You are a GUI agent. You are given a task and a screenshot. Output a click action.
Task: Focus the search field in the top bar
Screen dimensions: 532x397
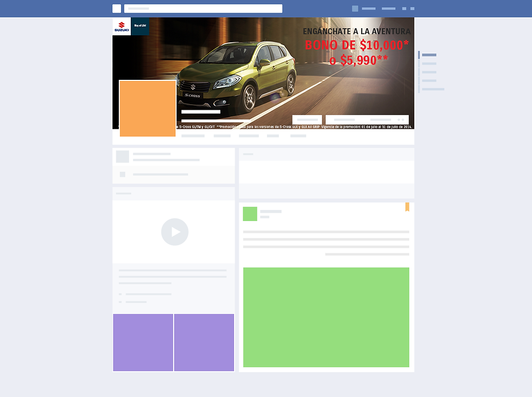(203, 9)
